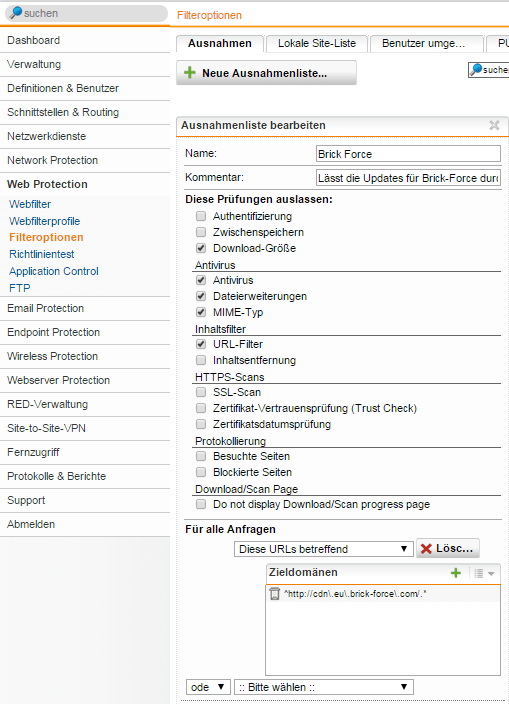This screenshot has width=509, height=704.
Task: Click the green plus in Zieldomänen header
Action: click(x=456, y=573)
